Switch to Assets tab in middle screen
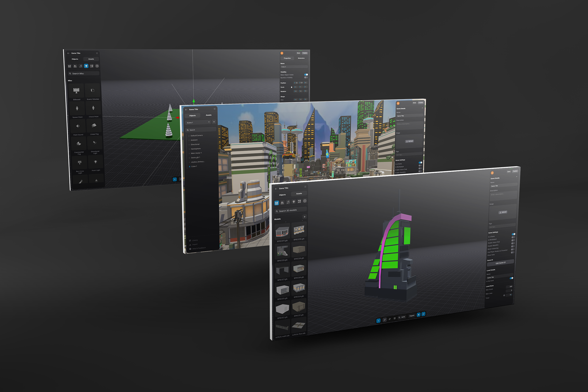This screenshot has height=392, width=588. pos(209,115)
